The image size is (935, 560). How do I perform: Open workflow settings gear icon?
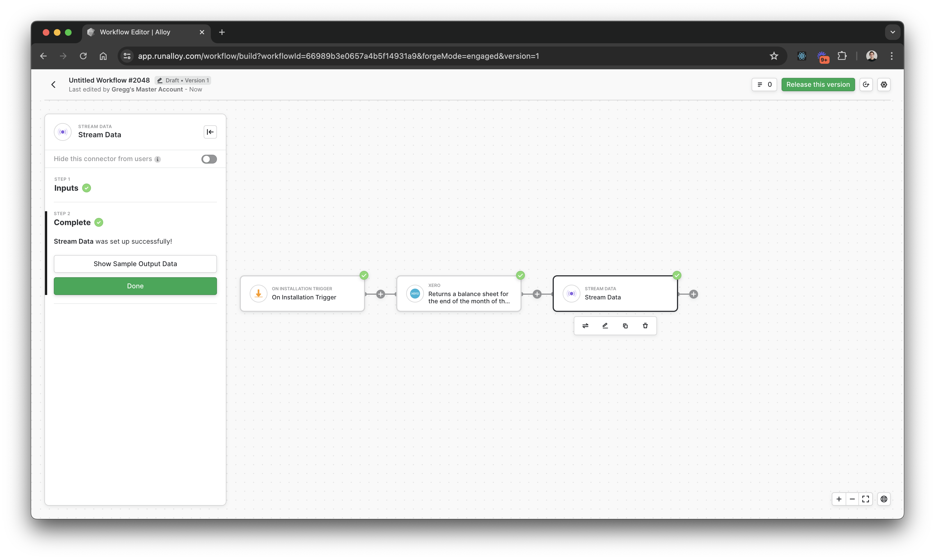884,85
